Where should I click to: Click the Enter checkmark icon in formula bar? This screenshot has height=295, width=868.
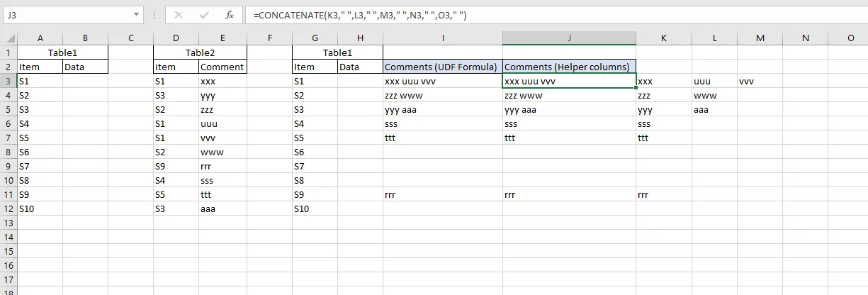tap(204, 15)
